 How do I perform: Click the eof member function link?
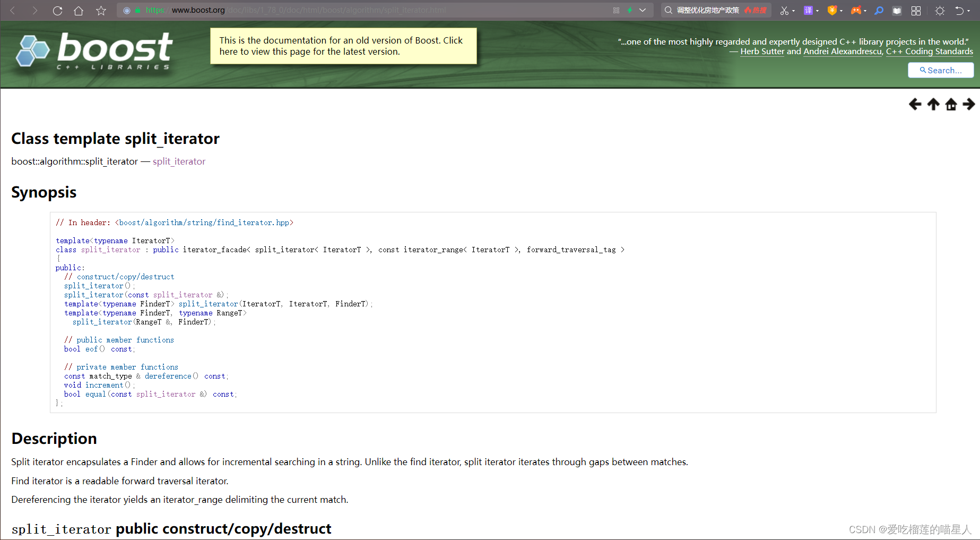(91, 349)
